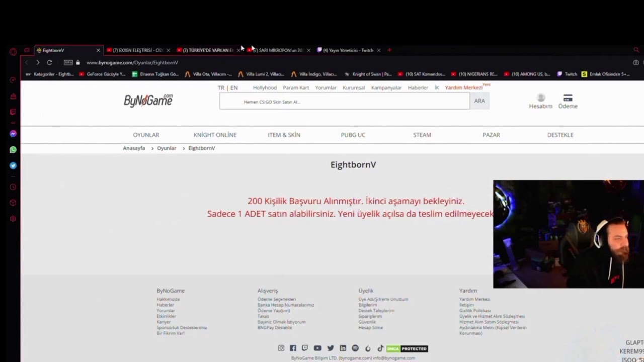
Task: Open the YouTube icon in the footer
Action: coord(317,348)
